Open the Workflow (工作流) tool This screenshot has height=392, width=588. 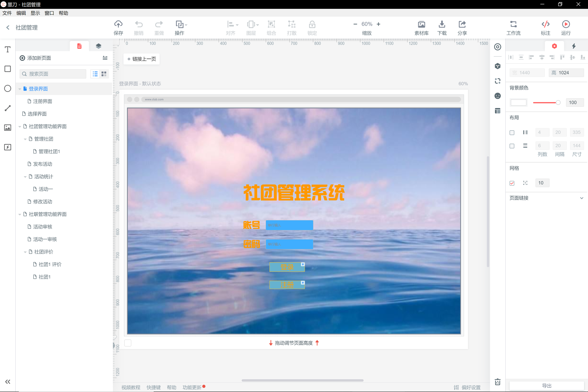click(x=513, y=24)
